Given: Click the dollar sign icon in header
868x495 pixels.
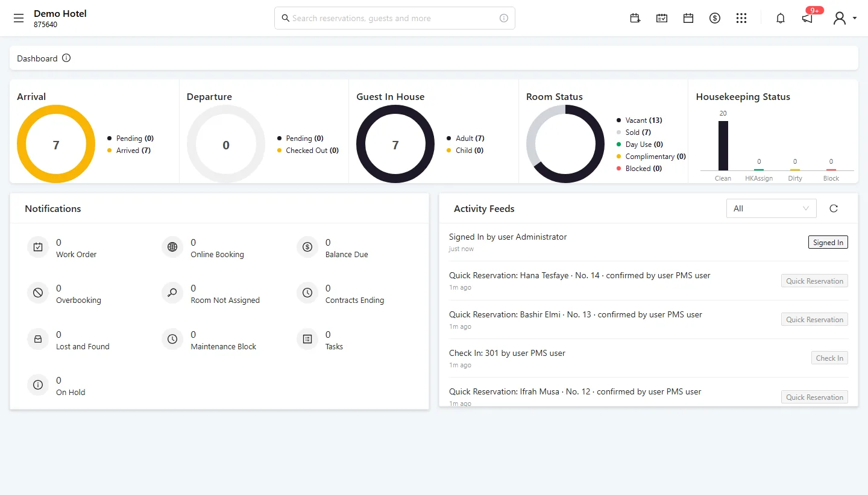Looking at the screenshot, I should (715, 18).
